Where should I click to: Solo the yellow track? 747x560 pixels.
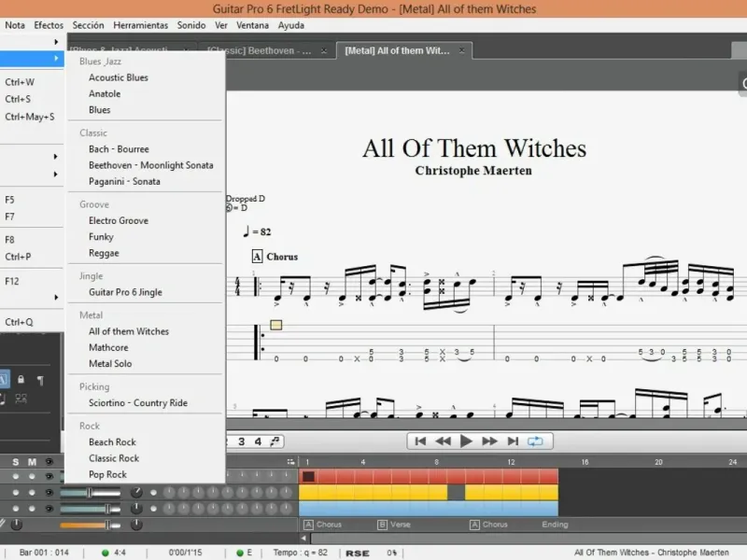coord(16,493)
